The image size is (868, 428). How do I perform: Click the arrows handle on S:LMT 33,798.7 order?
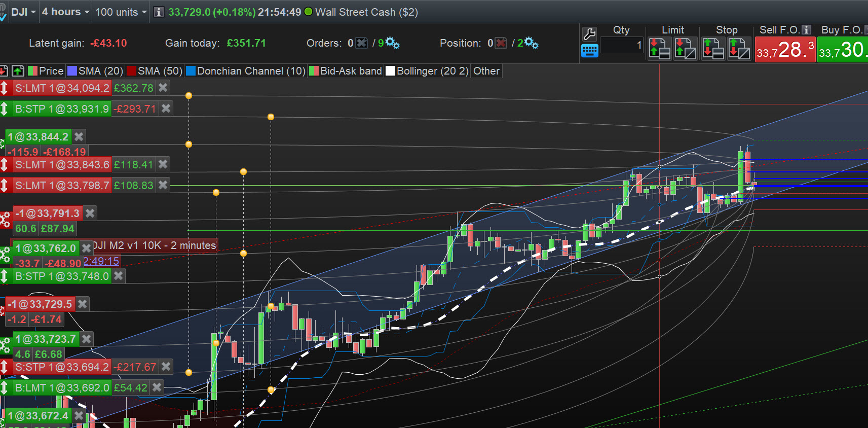[x=5, y=186]
